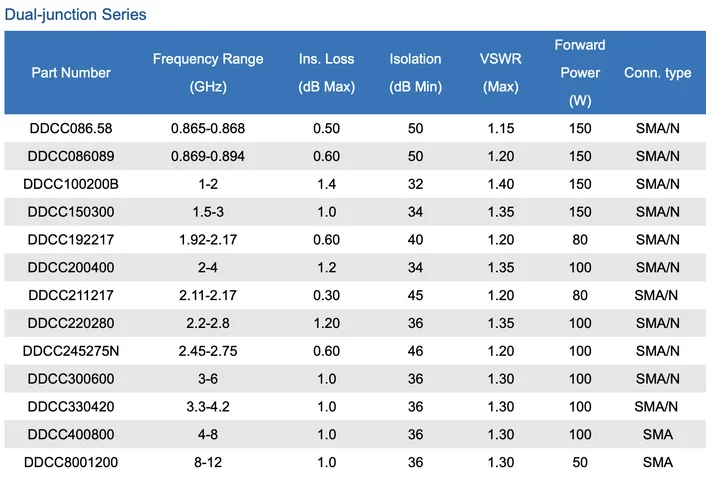Select part DDCC300600

tap(71, 379)
